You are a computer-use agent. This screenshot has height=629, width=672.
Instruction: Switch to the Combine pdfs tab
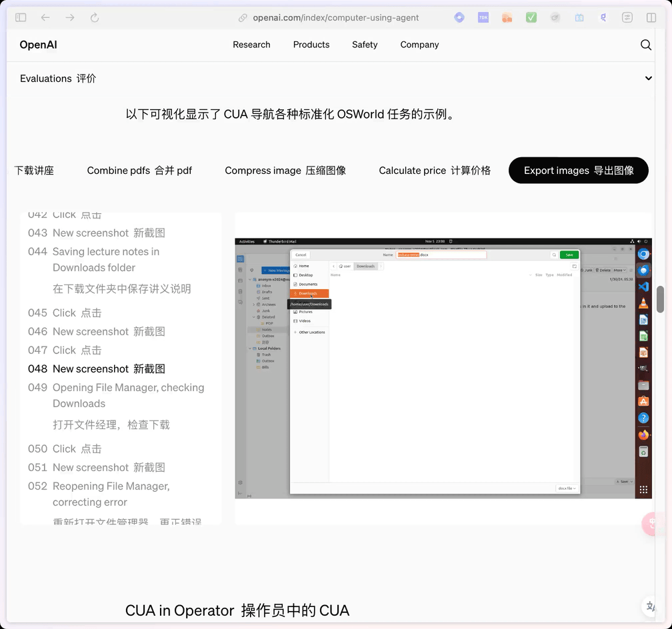(139, 171)
